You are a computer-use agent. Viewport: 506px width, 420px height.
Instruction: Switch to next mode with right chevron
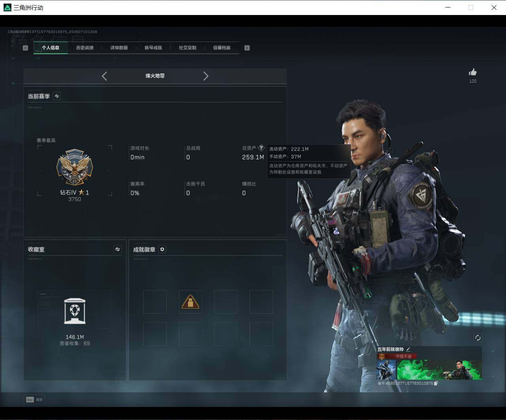tap(206, 76)
